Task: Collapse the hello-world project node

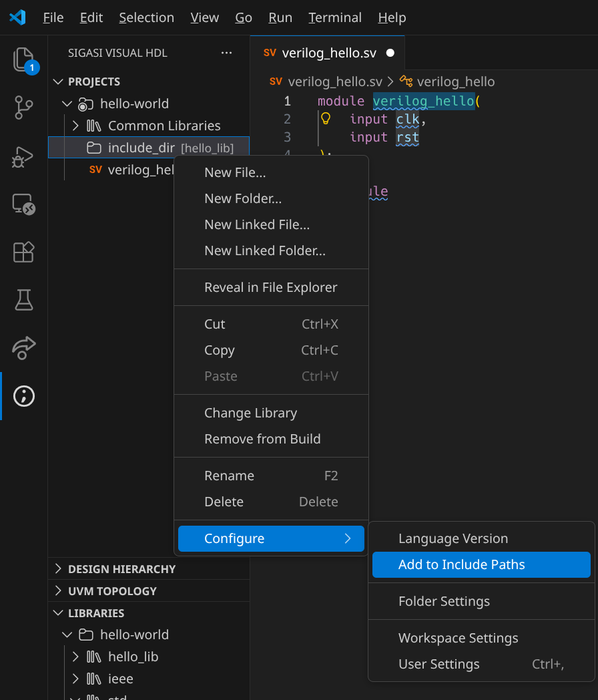Action: (67, 104)
